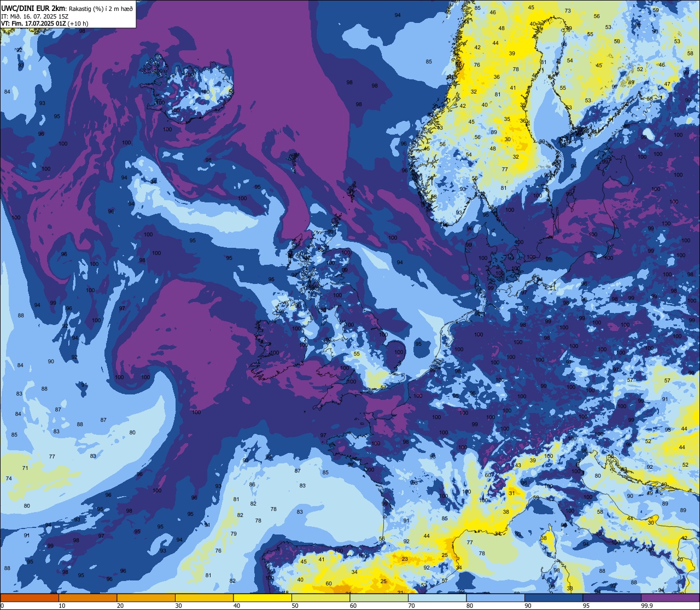Screen dimensions: 700x610
Task: Click the humidity value '71' on the map
Action: coord(25,468)
